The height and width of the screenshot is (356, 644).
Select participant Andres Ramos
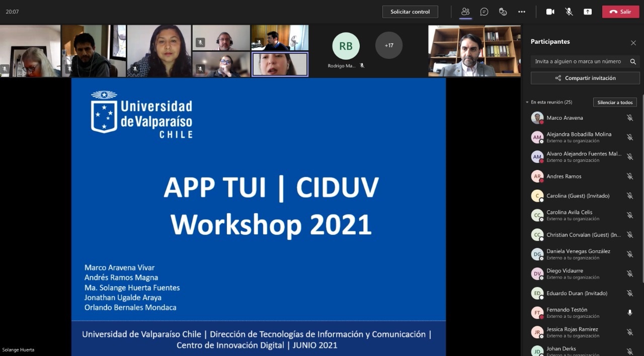click(583, 176)
